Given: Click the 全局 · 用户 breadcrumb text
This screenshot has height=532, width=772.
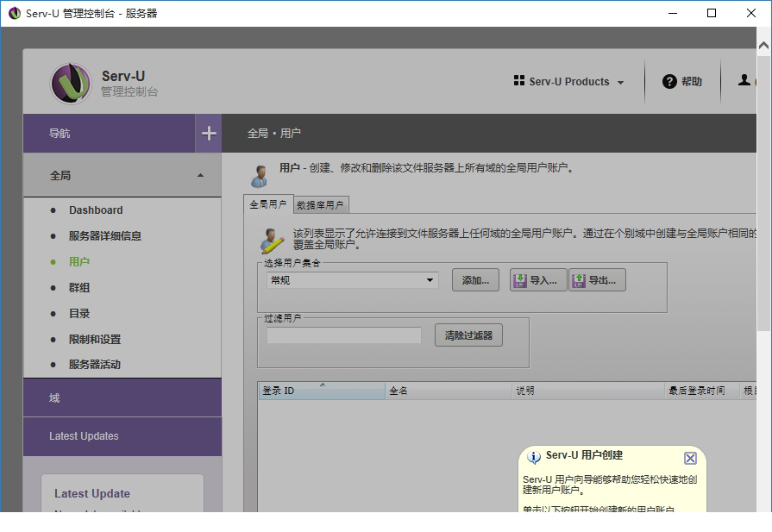Looking at the screenshot, I should tap(273, 134).
